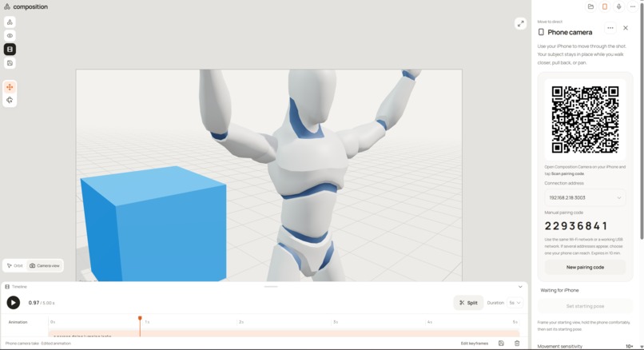Select the film strip timeline tool
The height and width of the screenshot is (350, 644).
coord(10,50)
